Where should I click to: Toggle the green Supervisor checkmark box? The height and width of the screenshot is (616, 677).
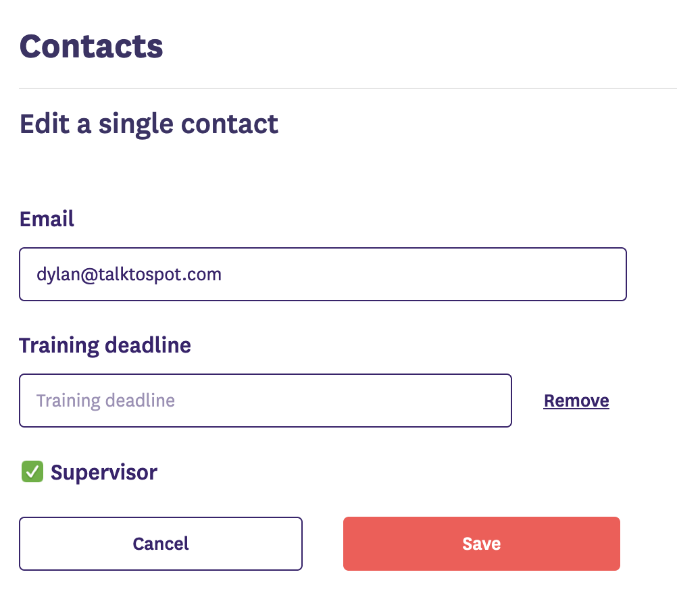coord(32,472)
